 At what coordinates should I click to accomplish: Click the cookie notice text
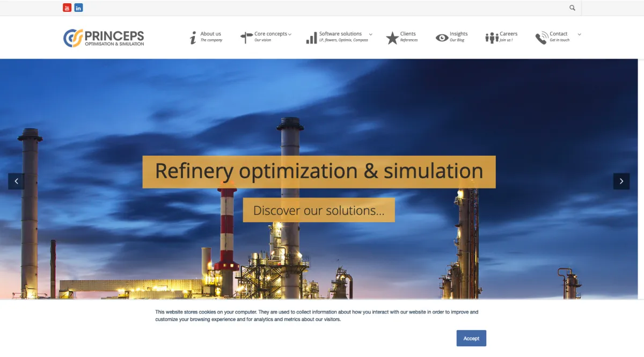(317, 316)
